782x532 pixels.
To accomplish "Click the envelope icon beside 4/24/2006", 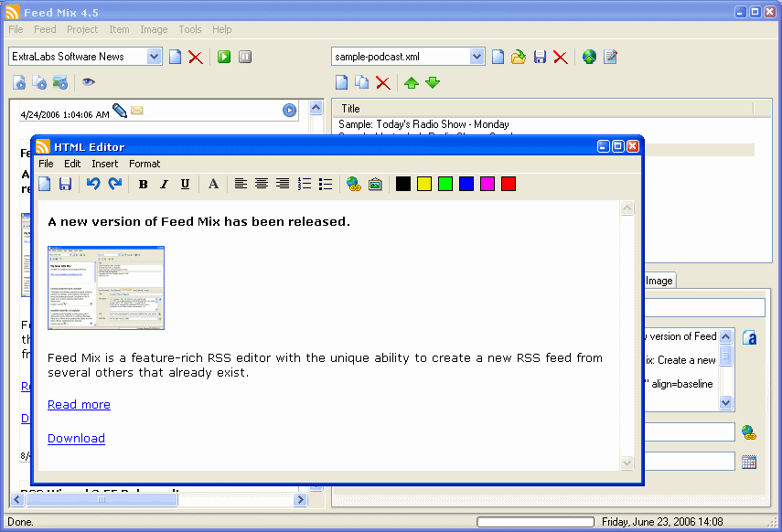I will [136, 111].
